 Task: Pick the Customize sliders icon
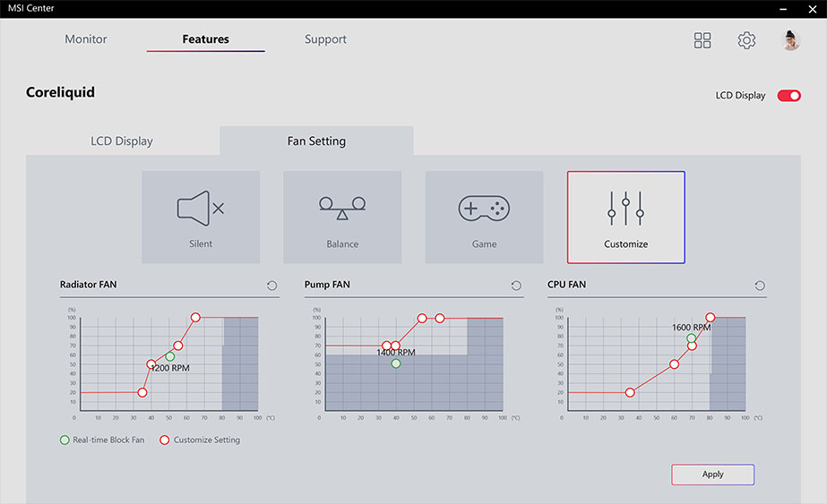(625, 209)
